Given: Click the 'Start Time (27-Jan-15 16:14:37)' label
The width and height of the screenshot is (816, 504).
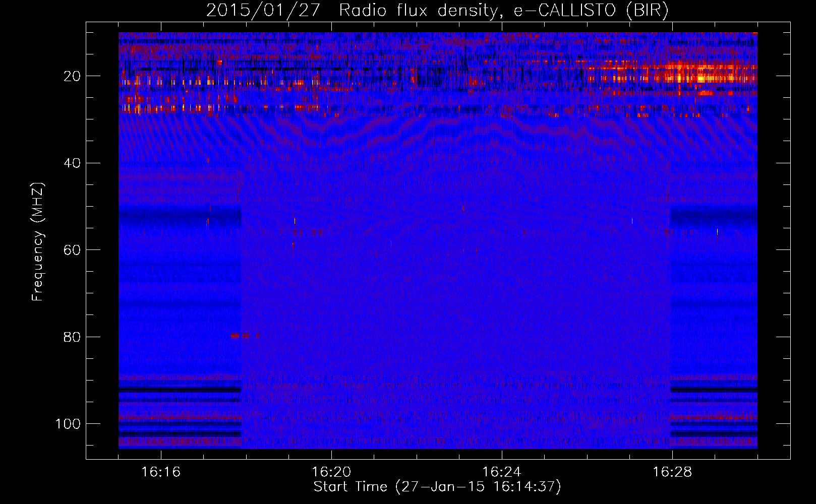Looking at the screenshot, I should click(437, 487).
